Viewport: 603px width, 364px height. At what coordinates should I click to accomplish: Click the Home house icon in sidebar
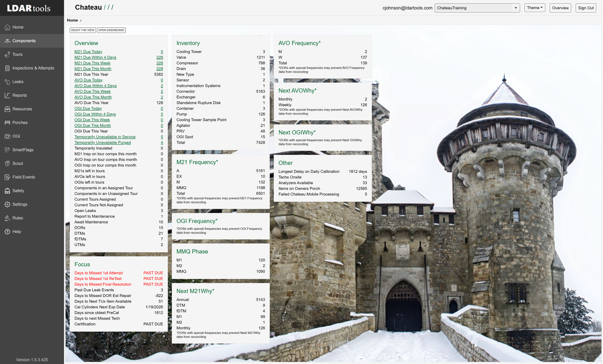tap(7, 27)
